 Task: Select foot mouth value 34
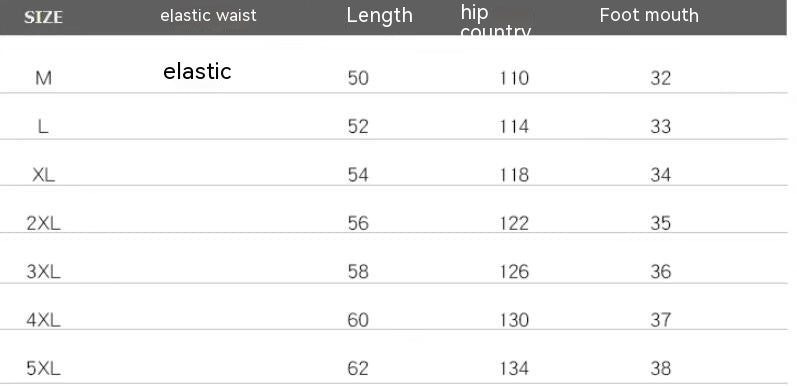point(660,175)
